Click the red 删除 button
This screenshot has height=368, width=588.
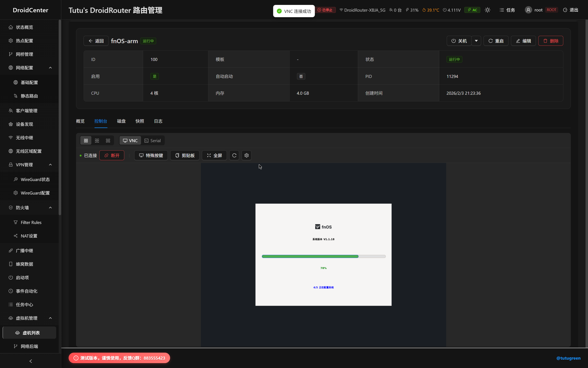(x=551, y=41)
